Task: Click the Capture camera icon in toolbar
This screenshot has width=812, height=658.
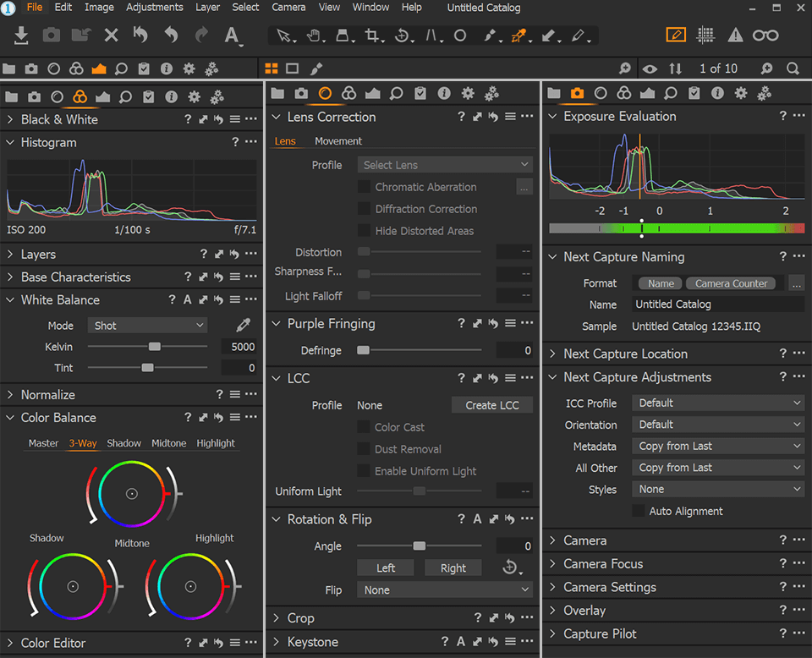Action: [51, 36]
